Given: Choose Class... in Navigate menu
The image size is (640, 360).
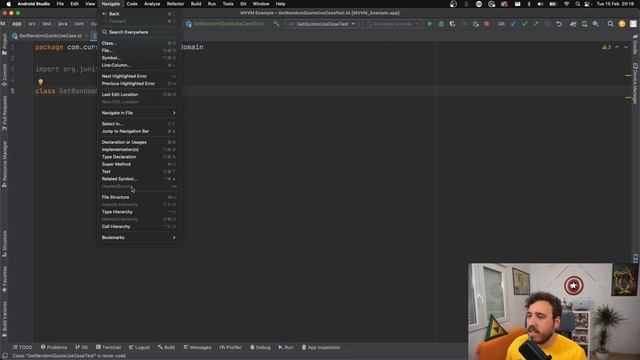Looking at the screenshot, I should (x=139, y=43).
